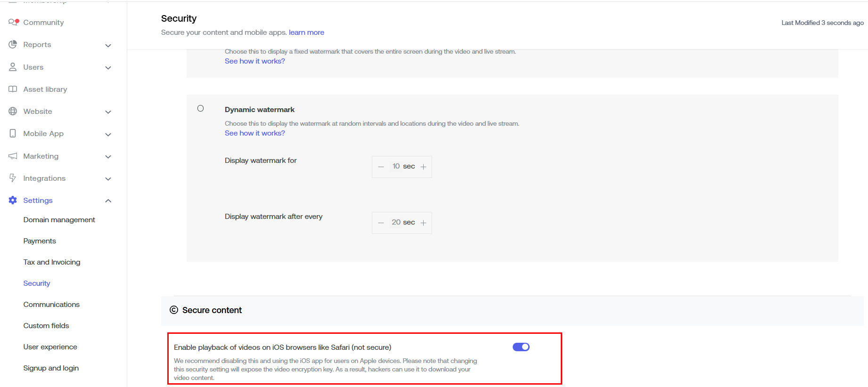Click the Reports pie chart icon
Viewport: 868px width, 387px height.
pyautogui.click(x=13, y=44)
